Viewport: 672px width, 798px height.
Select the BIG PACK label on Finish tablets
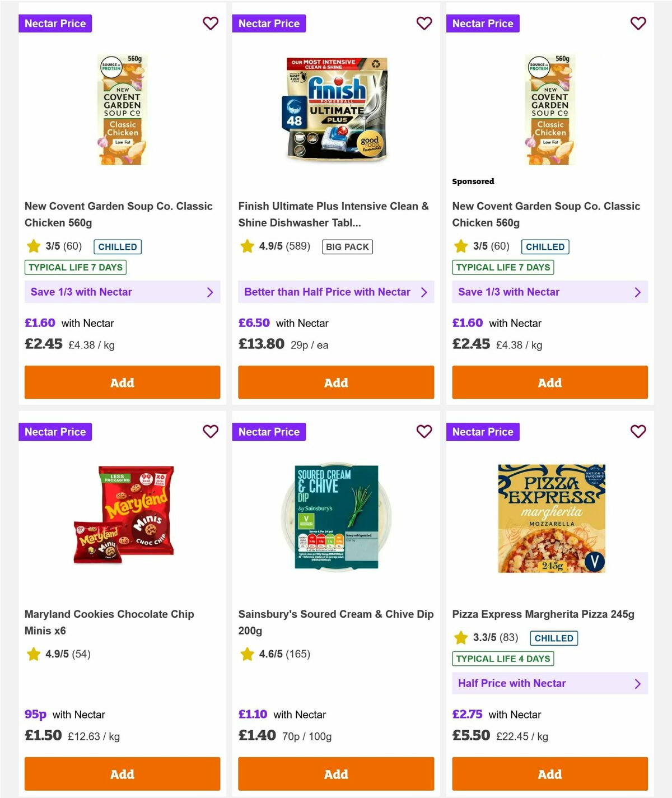[x=347, y=246]
